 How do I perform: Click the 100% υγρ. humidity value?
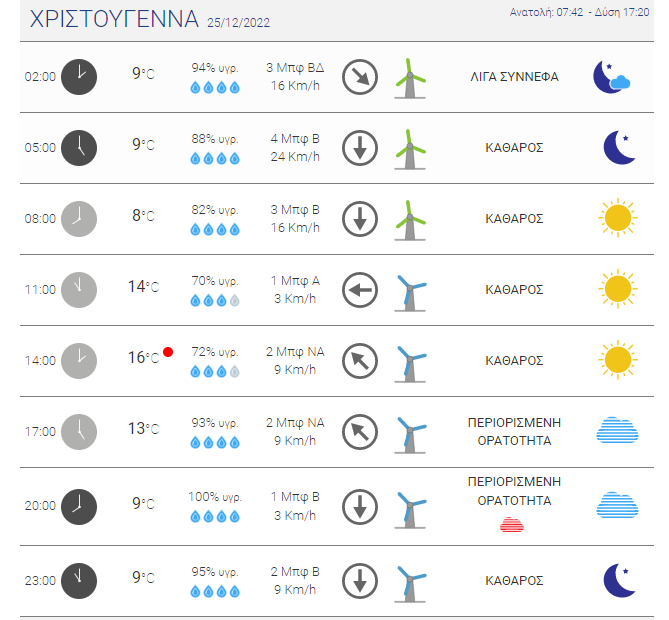pyautogui.click(x=215, y=497)
